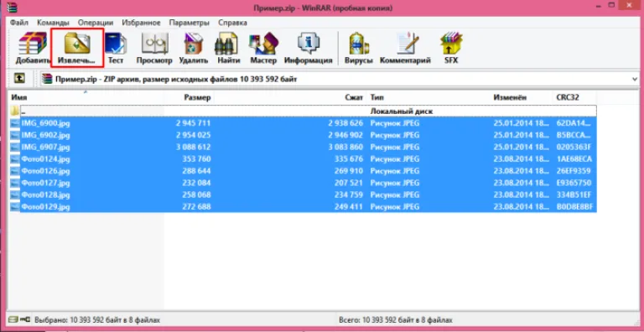Image resolution: width=644 pixels, height=332 pixels.
Task: Open the Комментарий (Comment) tool
Action: [x=405, y=49]
